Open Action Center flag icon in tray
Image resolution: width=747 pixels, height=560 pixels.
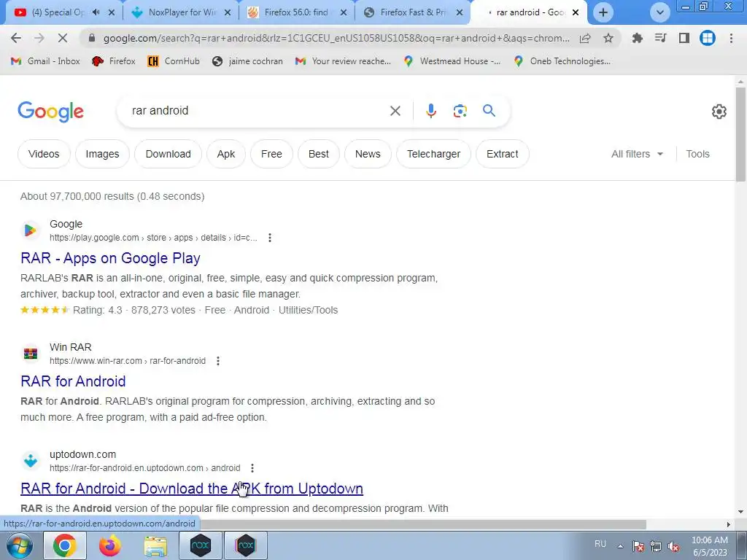(638, 546)
